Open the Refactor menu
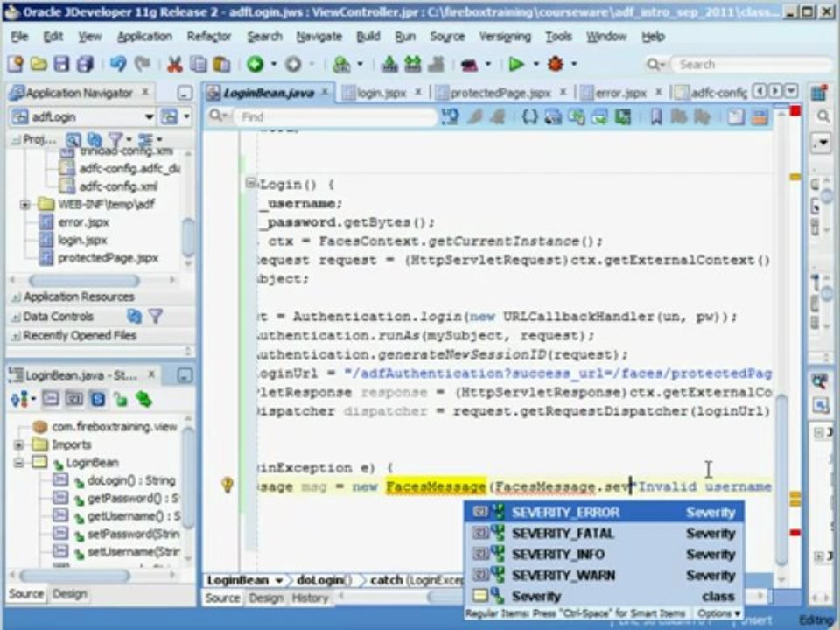The image size is (840, 630). pyautogui.click(x=208, y=37)
